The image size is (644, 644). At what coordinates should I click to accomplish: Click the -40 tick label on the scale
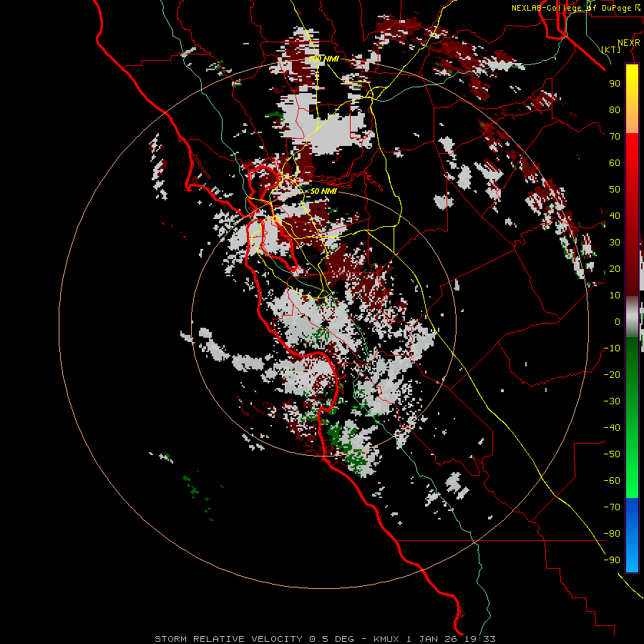click(x=612, y=428)
